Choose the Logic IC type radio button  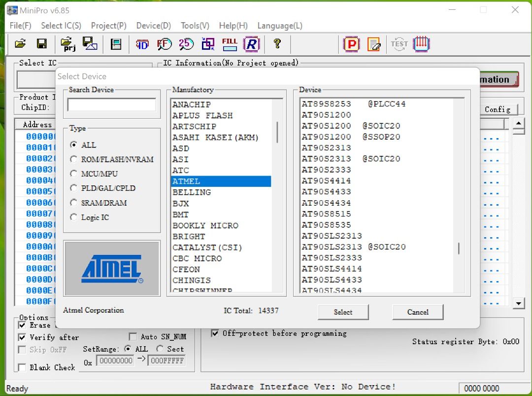[x=73, y=217]
